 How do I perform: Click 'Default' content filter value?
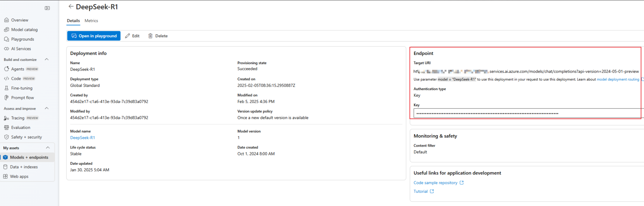pyautogui.click(x=420, y=152)
